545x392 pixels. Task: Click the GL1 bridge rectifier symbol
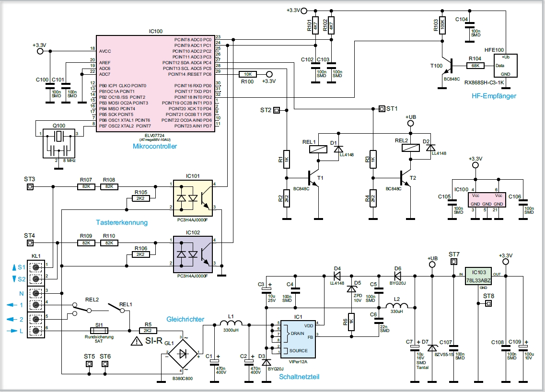[x=183, y=354]
